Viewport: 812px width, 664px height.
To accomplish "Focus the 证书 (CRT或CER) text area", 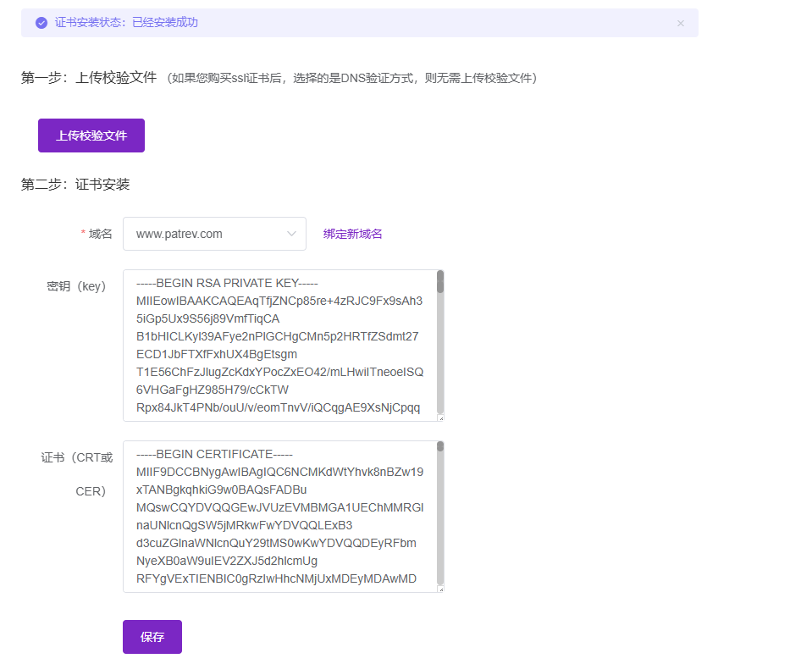I will click(x=279, y=516).
